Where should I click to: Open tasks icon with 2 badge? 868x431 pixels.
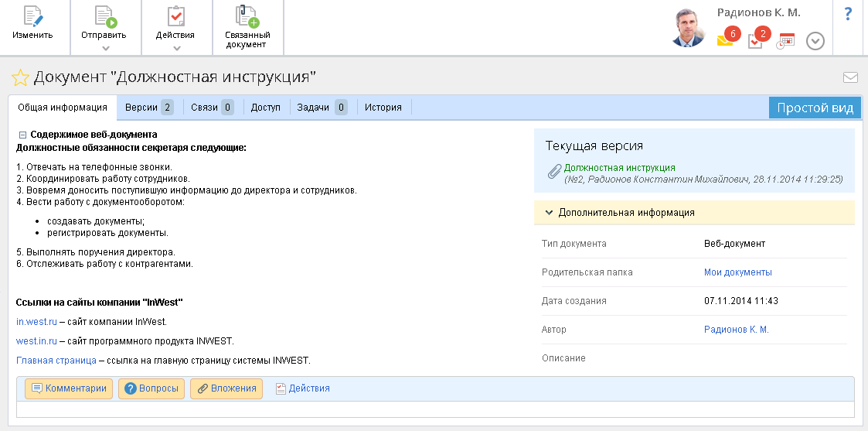(755, 40)
